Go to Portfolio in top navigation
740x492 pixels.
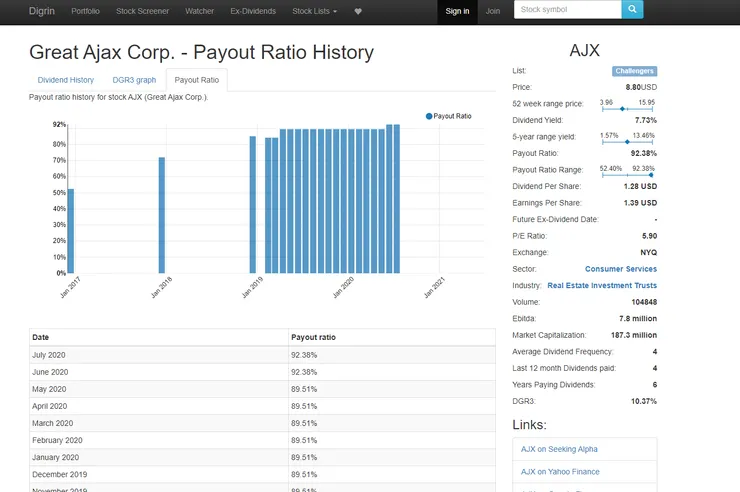(x=85, y=11)
